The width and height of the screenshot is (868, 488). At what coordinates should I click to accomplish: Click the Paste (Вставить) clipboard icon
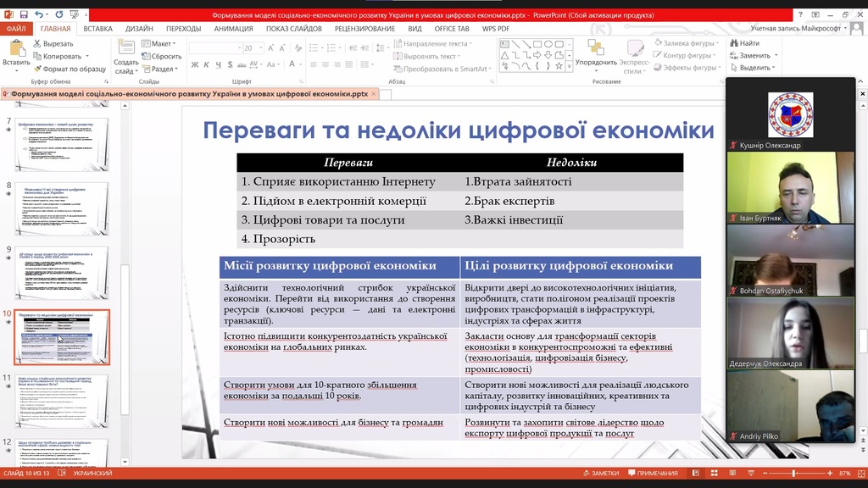[x=15, y=51]
